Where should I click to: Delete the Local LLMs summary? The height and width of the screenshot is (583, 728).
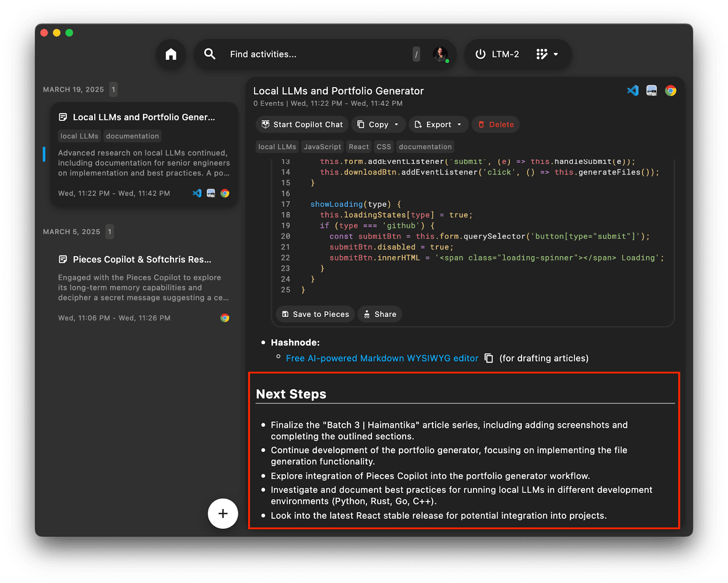(496, 125)
